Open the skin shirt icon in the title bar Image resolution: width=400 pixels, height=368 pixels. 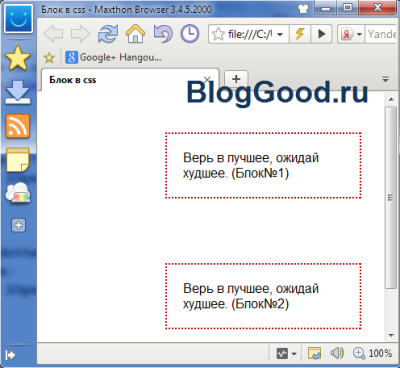pyautogui.click(x=303, y=8)
